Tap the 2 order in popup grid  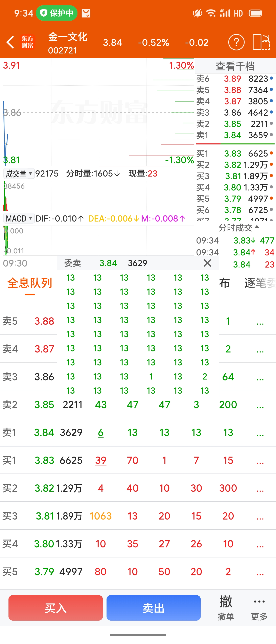[x=205, y=376]
